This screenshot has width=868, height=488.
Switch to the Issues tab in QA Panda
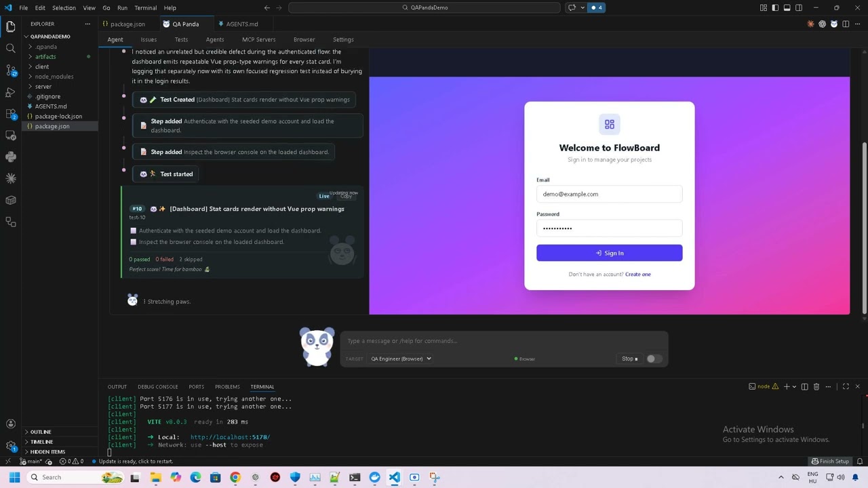[x=149, y=39]
